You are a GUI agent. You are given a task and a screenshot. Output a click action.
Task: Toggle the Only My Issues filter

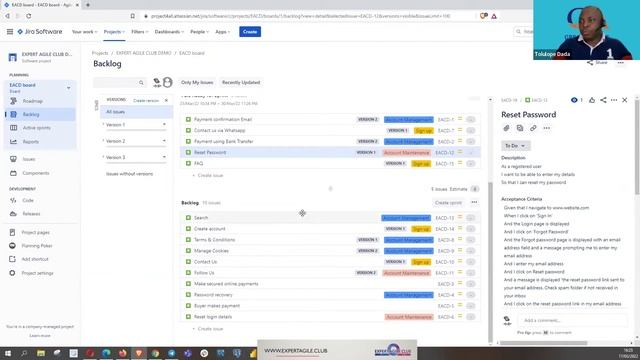[x=197, y=82]
